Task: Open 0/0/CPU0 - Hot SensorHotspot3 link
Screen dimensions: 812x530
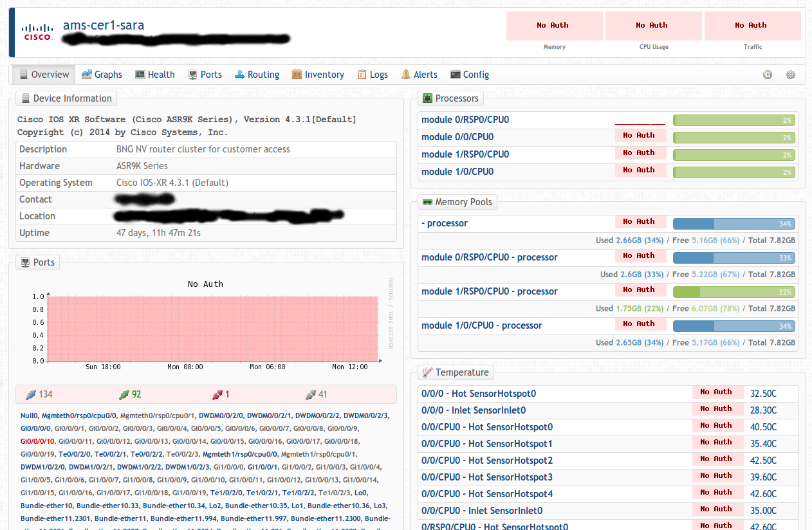Action: [x=487, y=477]
